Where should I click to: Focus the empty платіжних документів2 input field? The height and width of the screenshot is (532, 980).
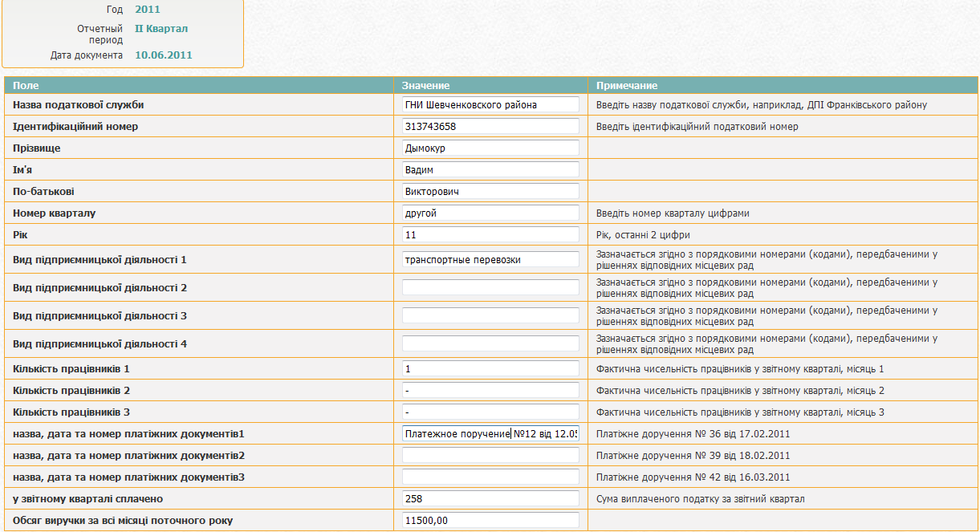click(x=490, y=455)
